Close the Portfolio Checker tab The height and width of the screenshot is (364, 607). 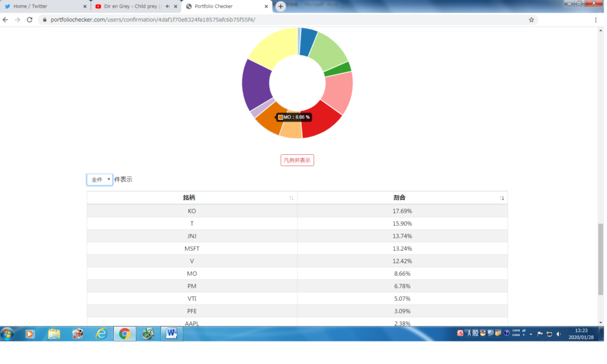coord(266,6)
